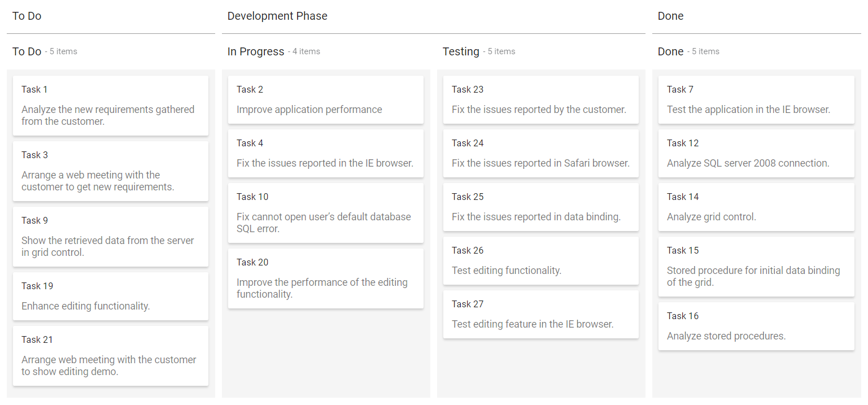
Task: Open Task 3 web meeting card
Action: coord(111,171)
